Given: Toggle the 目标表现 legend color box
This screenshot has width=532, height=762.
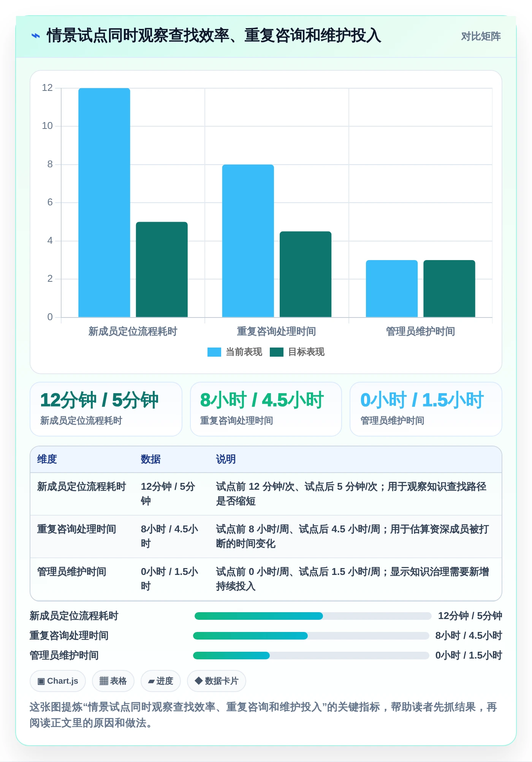Looking at the screenshot, I should pos(276,352).
